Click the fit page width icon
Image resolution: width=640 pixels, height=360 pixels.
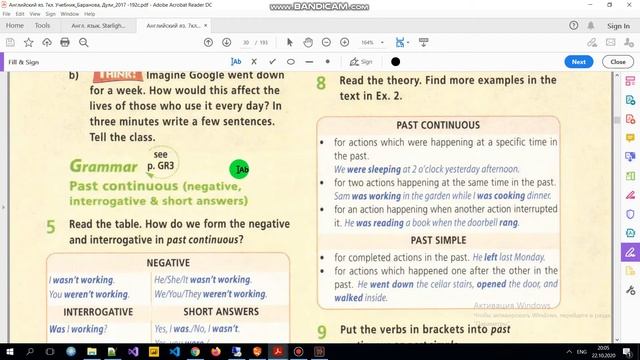400,42
